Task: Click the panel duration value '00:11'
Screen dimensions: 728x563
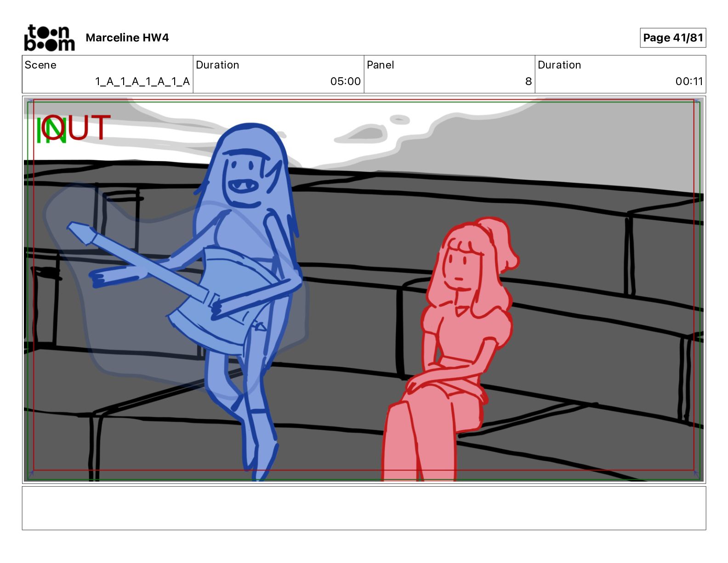Action: coord(689,81)
